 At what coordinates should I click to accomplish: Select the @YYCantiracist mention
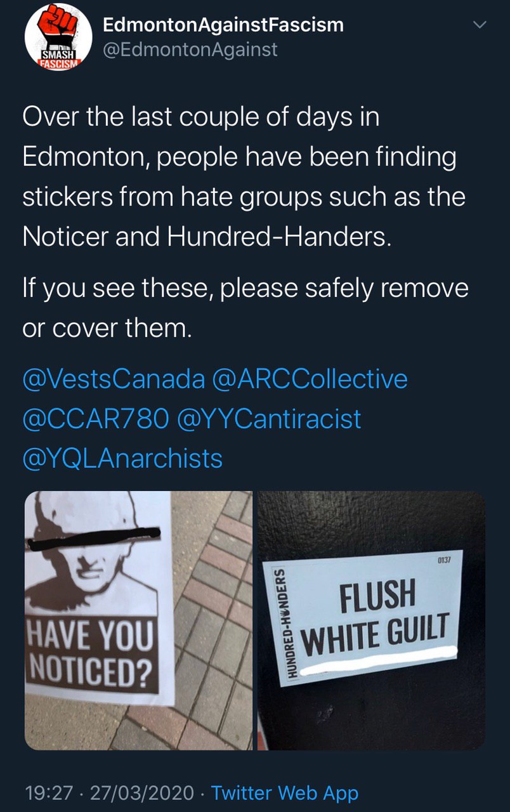click(x=269, y=419)
